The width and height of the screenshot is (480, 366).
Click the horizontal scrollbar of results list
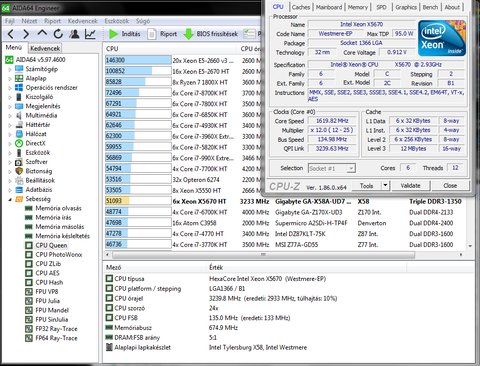263,255
